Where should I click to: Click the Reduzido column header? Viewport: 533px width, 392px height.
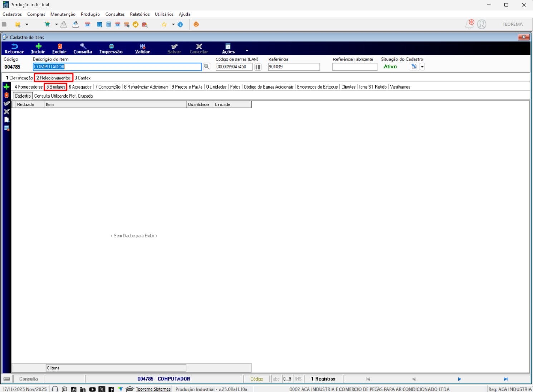[x=30, y=104]
